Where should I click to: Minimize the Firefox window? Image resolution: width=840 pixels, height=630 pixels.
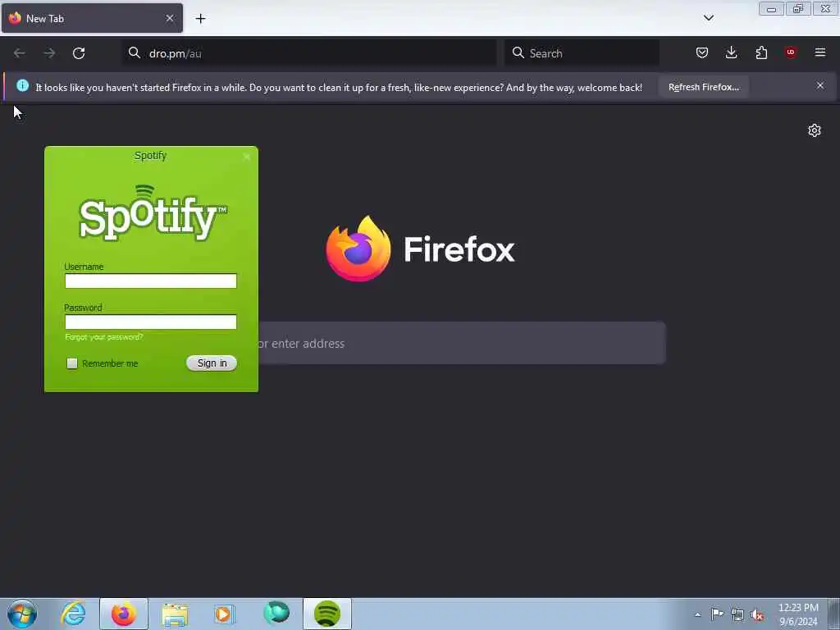click(771, 8)
